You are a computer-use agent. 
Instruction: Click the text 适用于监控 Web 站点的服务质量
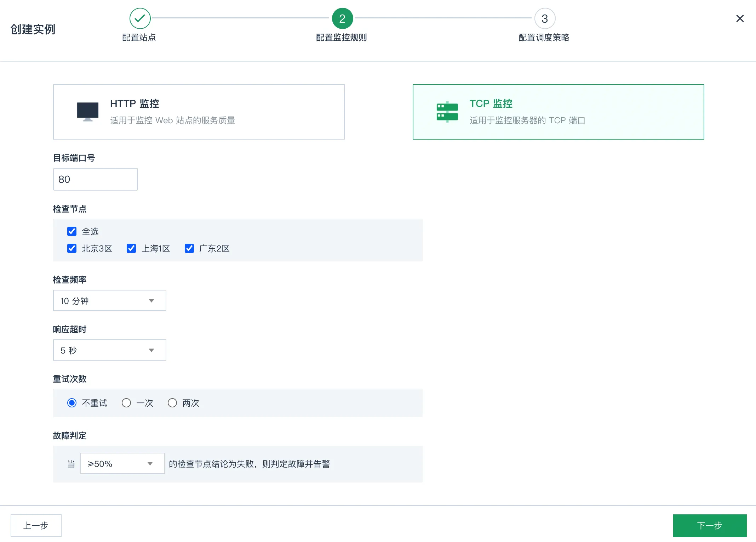[173, 120]
